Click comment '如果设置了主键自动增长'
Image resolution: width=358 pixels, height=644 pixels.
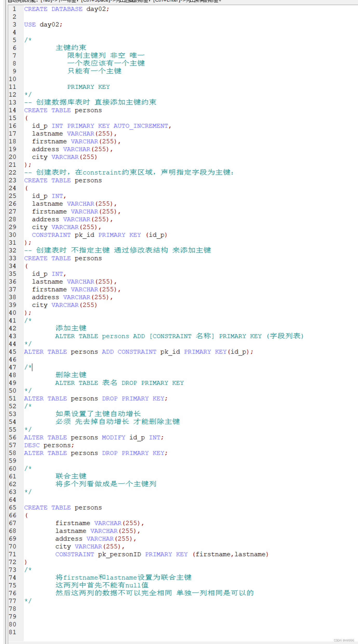tap(98, 414)
